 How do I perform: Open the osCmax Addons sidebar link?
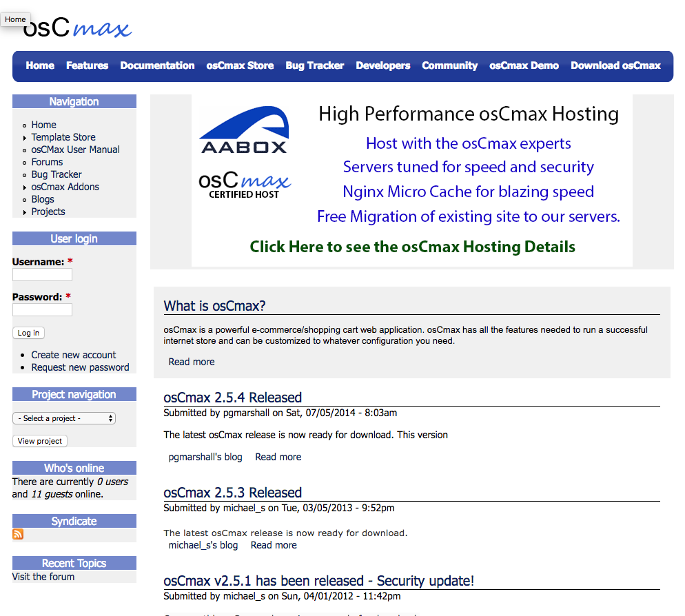tap(65, 187)
